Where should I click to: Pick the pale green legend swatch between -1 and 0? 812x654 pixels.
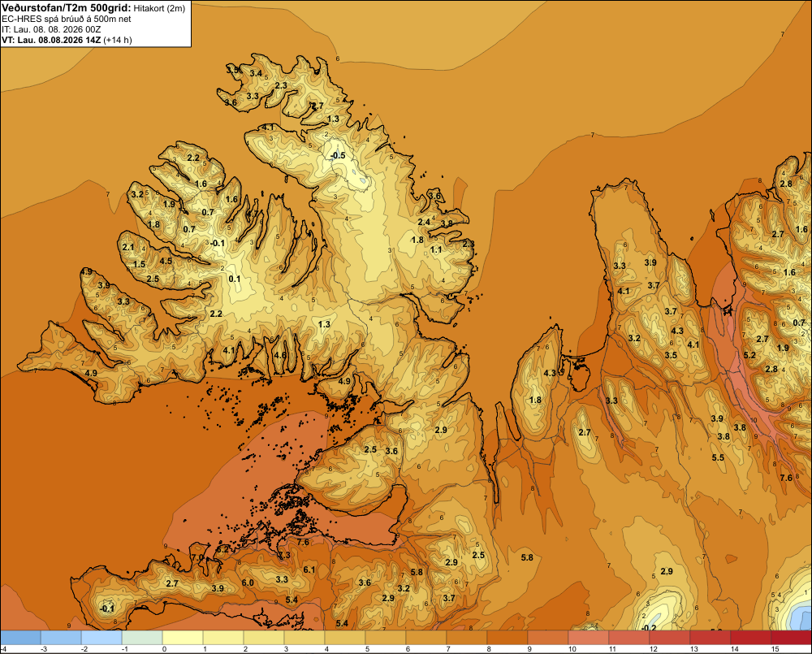click(142, 637)
